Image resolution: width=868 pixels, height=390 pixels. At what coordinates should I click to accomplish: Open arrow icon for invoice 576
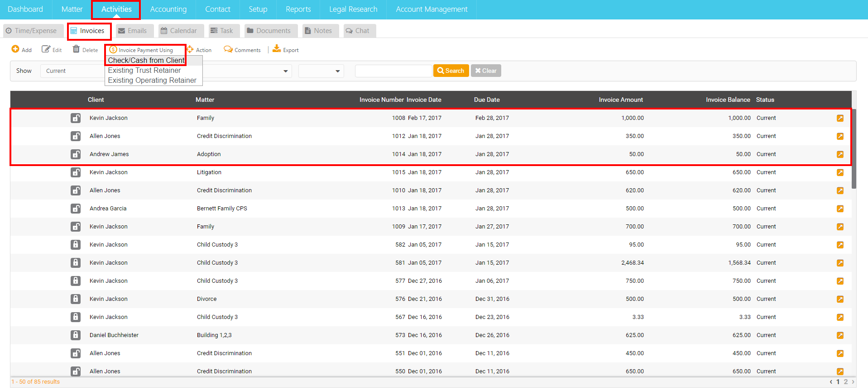pyautogui.click(x=840, y=299)
